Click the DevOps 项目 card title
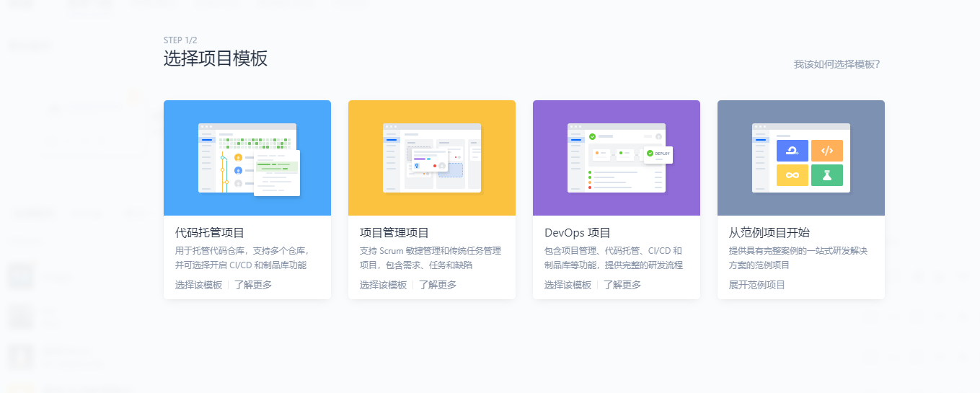The height and width of the screenshot is (393, 980). tap(578, 233)
